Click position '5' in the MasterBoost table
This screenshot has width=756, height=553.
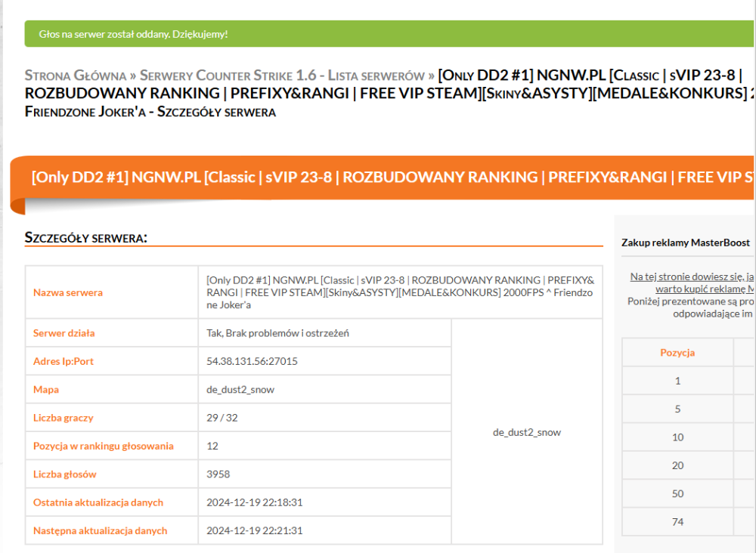pyautogui.click(x=677, y=409)
